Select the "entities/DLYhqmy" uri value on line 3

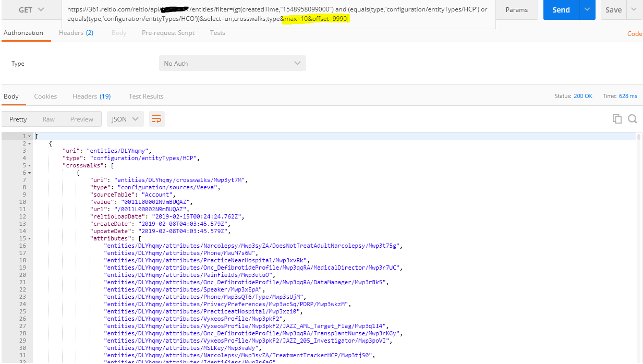tap(117, 151)
